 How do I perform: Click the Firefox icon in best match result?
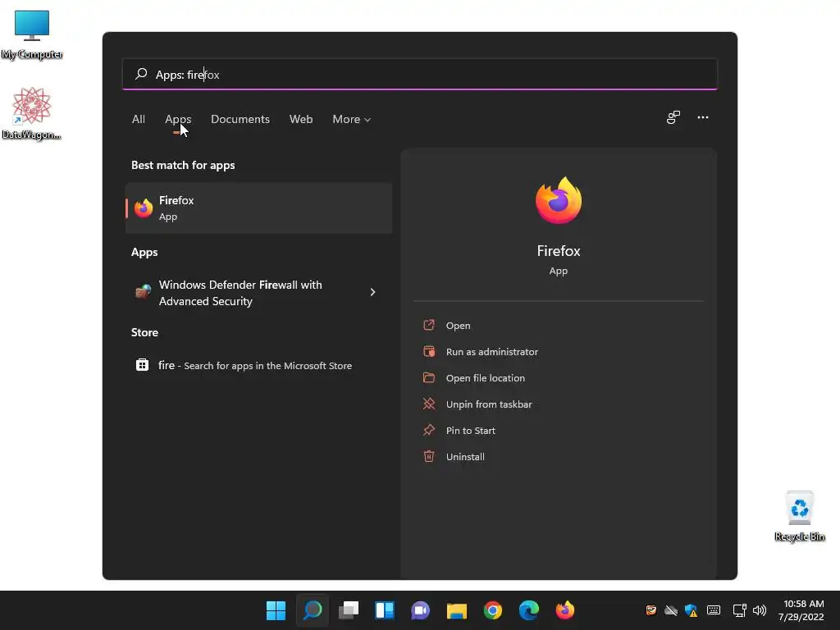144,208
